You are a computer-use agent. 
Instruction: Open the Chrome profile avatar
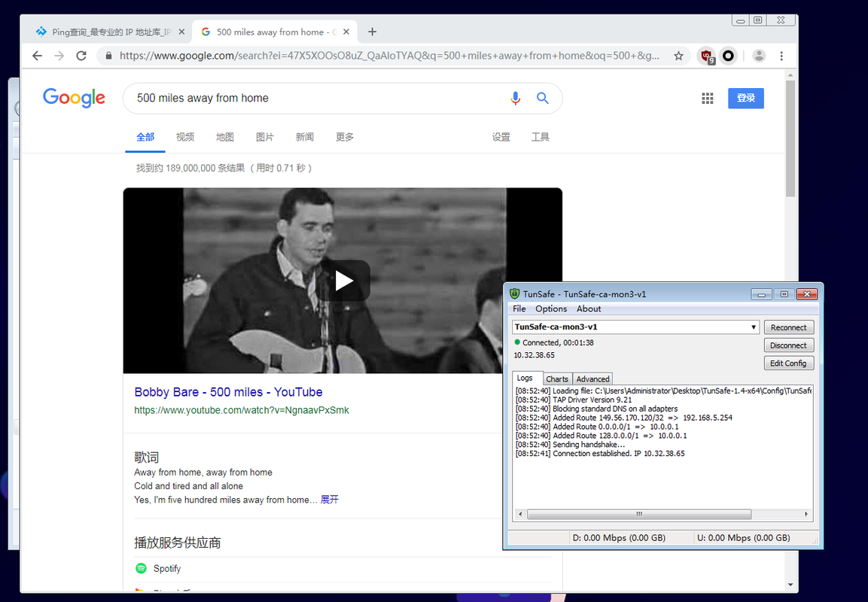(x=759, y=56)
